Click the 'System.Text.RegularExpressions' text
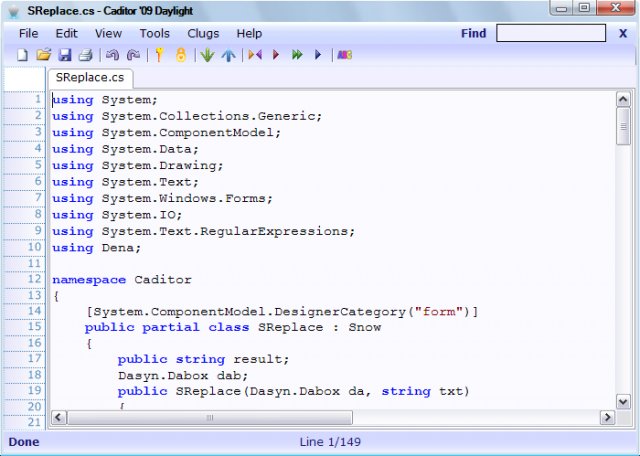The image size is (640, 456). [x=224, y=231]
